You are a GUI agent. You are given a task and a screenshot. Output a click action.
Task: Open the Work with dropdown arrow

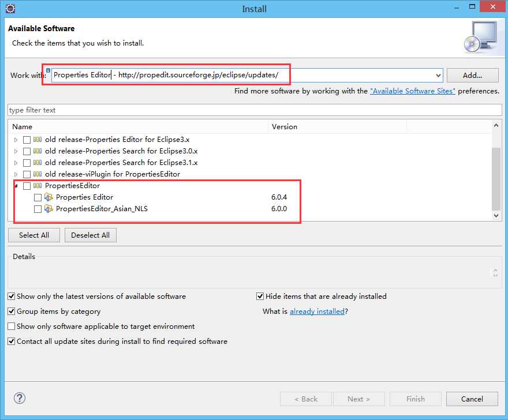pos(438,76)
